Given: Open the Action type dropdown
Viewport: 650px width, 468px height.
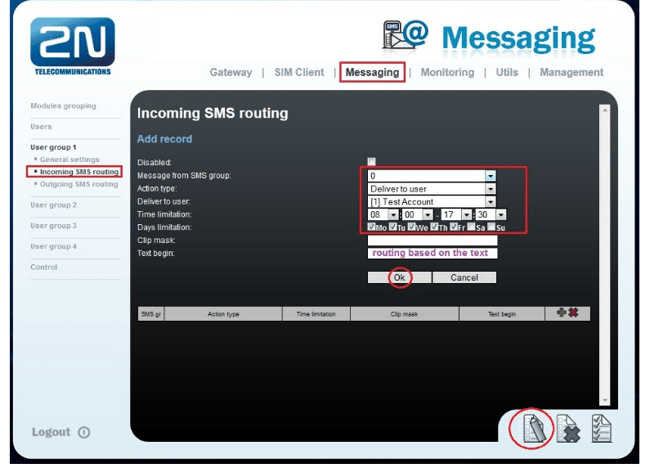Looking at the screenshot, I should pos(432,189).
